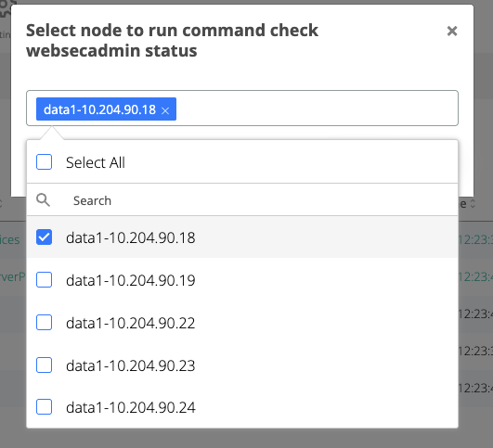Check the data1-10.204.90.23 checkbox
This screenshot has height=448, width=493.
click(x=44, y=365)
